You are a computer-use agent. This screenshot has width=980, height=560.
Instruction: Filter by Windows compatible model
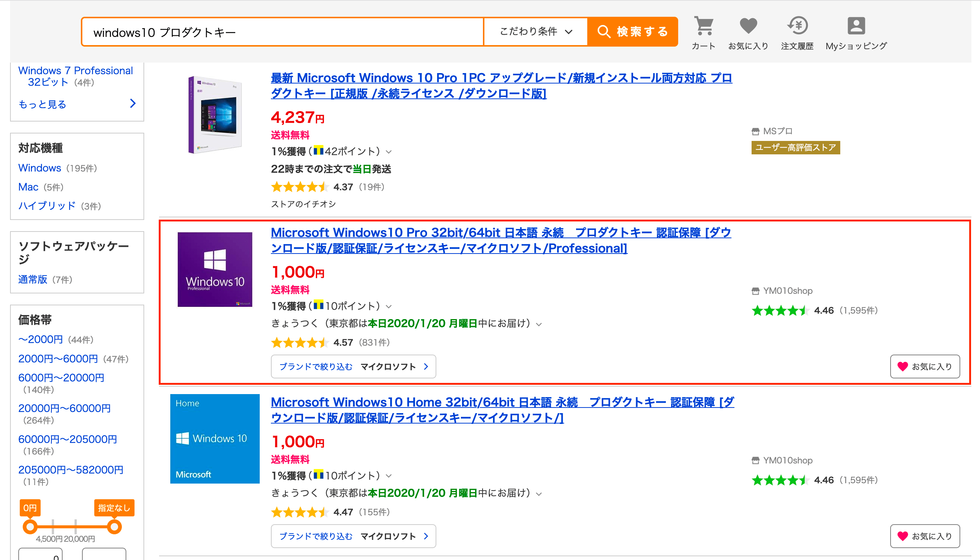pyautogui.click(x=39, y=168)
